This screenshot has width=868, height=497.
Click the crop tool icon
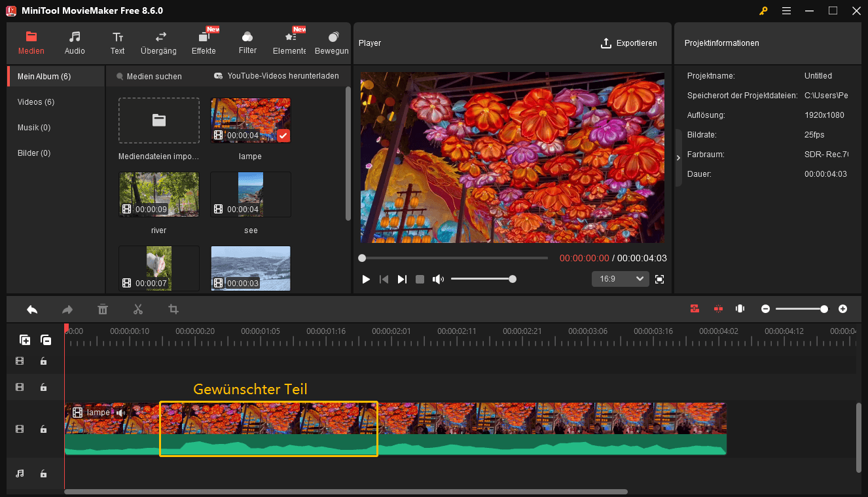(173, 309)
